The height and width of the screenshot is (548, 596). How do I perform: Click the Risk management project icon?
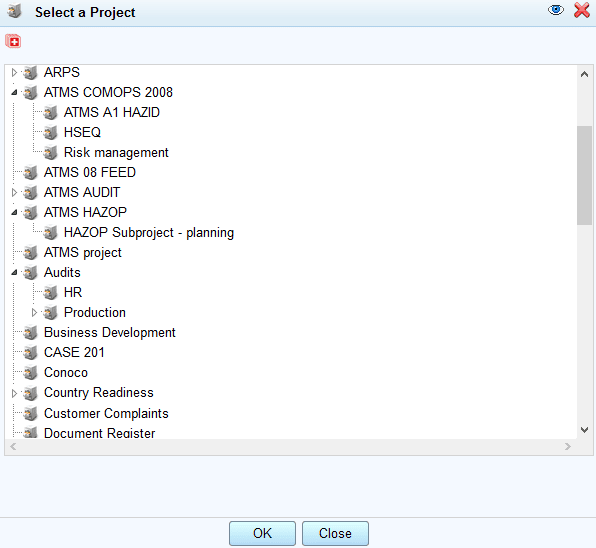pyautogui.click(x=50, y=152)
